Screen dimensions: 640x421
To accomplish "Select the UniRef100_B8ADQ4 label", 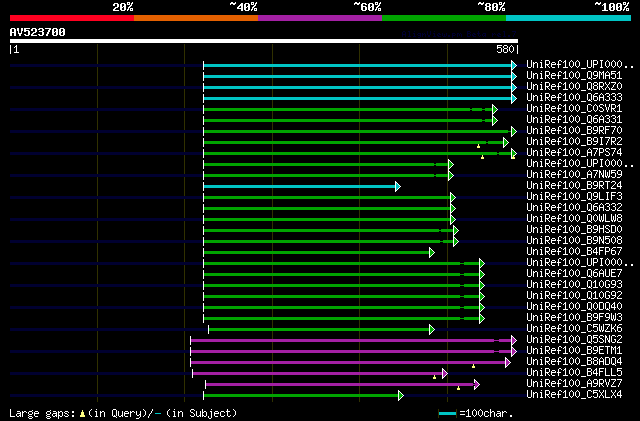I will [x=574, y=362].
